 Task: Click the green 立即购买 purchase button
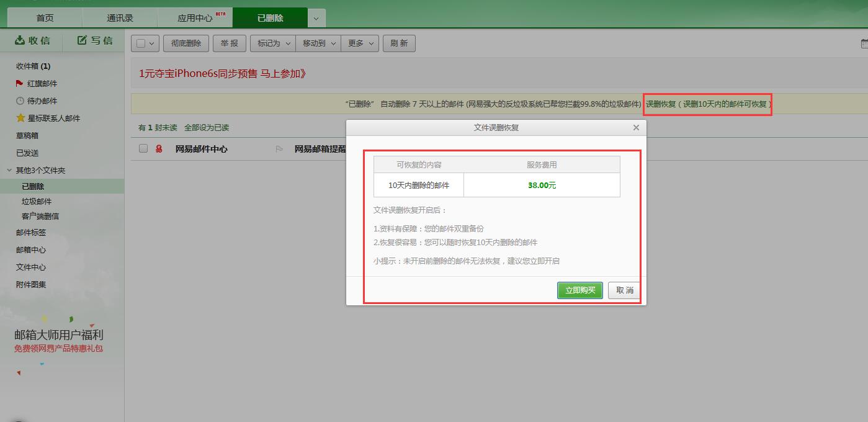tap(579, 290)
